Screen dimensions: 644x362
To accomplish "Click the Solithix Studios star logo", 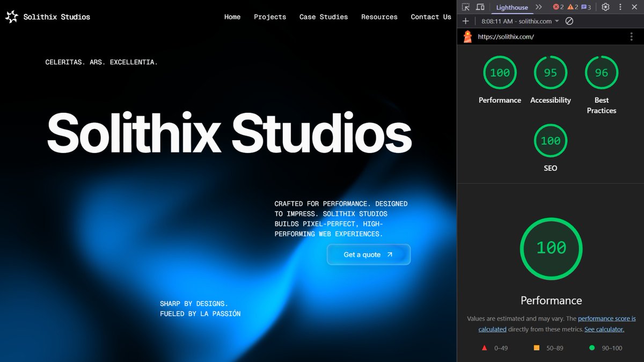I will click(11, 17).
